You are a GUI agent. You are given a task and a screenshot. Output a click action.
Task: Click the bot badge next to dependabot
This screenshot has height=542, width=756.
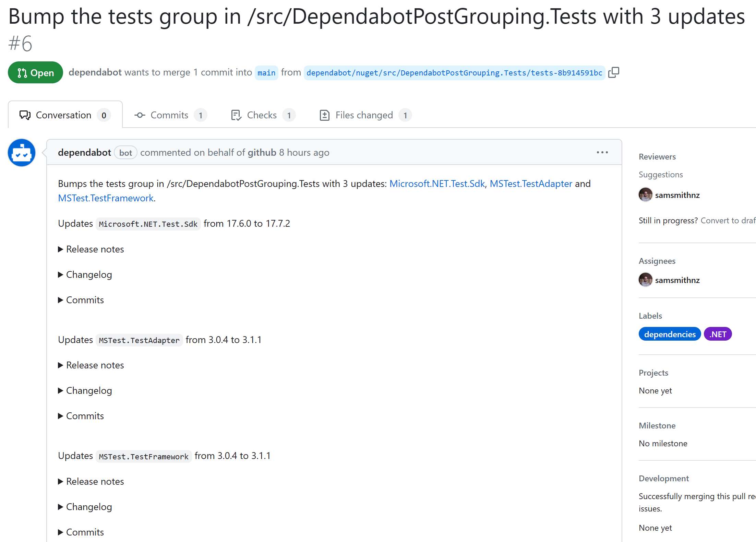tap(125, 153)
